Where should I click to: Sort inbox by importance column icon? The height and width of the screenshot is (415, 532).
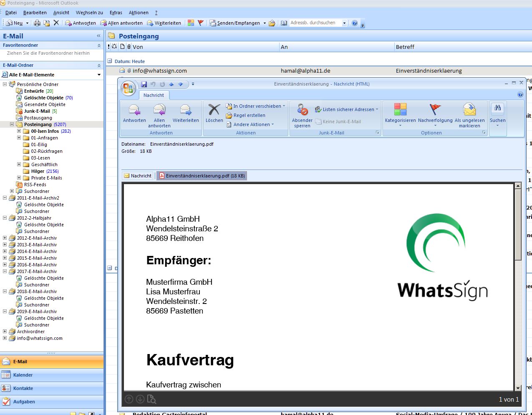(109, 47)
